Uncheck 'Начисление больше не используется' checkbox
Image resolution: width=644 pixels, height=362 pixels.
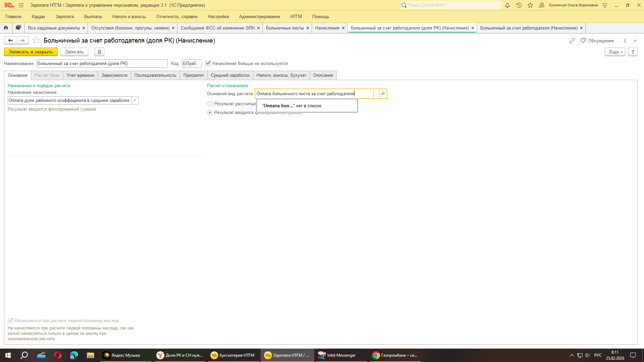click(208, 63)
